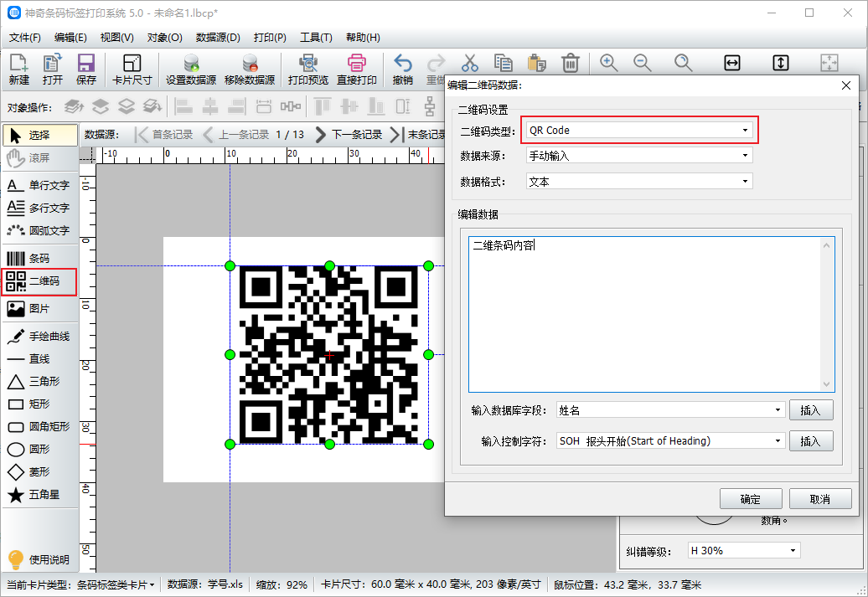This screenshot has width=868, height=597.
Task: Select the 五角星 star tool
Action: point(40,495)
